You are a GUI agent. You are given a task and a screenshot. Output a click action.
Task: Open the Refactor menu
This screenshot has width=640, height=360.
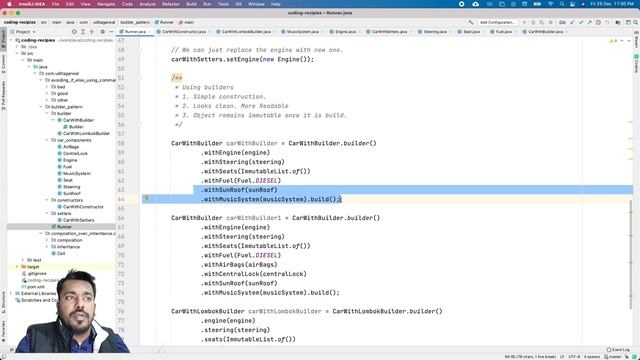coord(171,4)
